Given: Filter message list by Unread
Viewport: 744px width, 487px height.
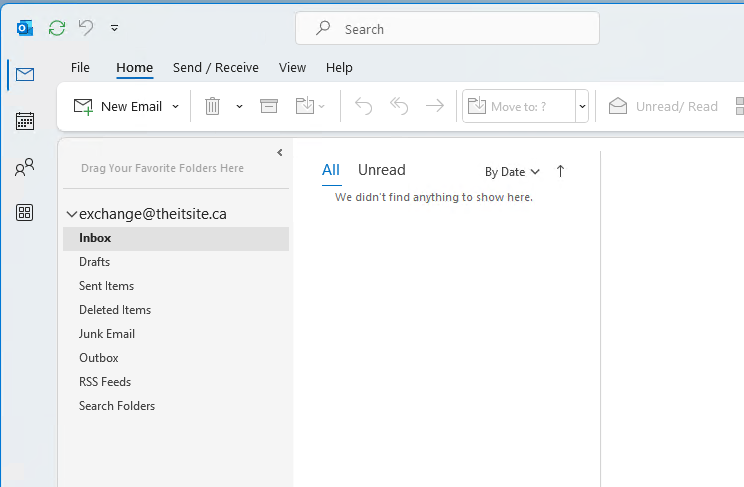Looking at the screenshot, I should (381, 170).
